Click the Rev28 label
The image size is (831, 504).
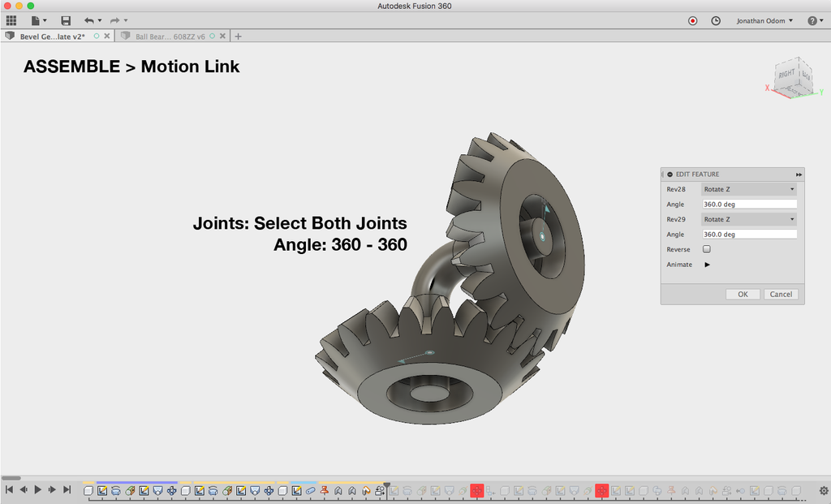pyautogui.click(x=676, y=189)
